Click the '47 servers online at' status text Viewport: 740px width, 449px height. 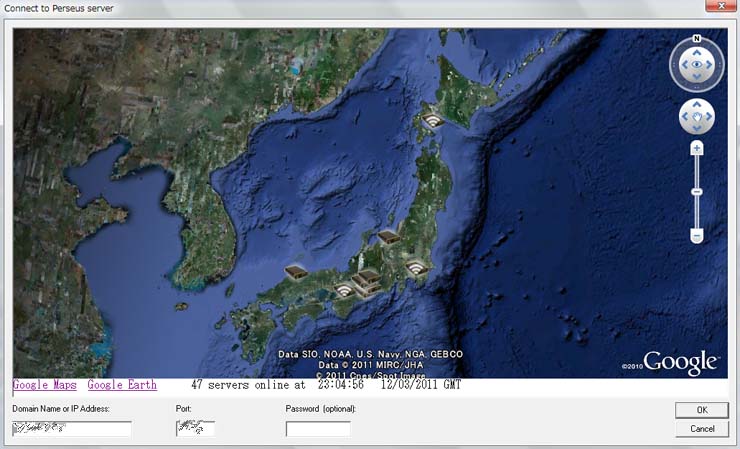(x=249, y=385)
